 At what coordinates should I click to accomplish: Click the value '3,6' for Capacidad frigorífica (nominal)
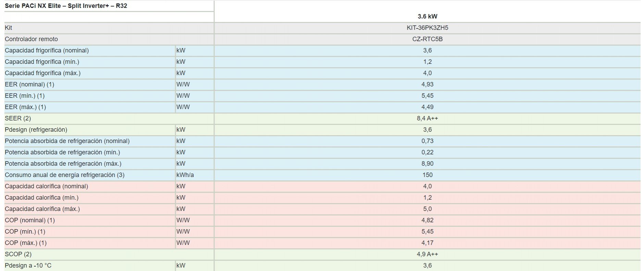(427, 50)
